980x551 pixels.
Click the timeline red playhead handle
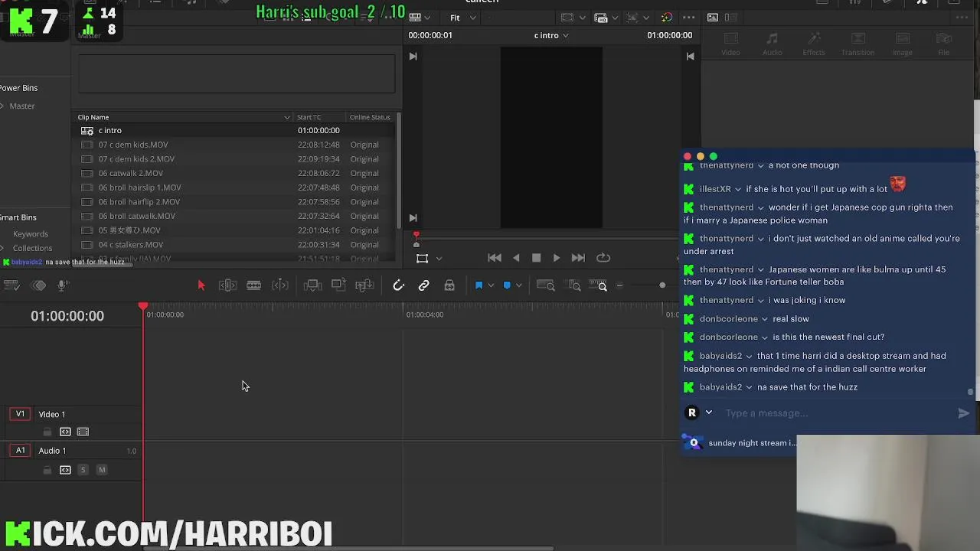(143, 306)
